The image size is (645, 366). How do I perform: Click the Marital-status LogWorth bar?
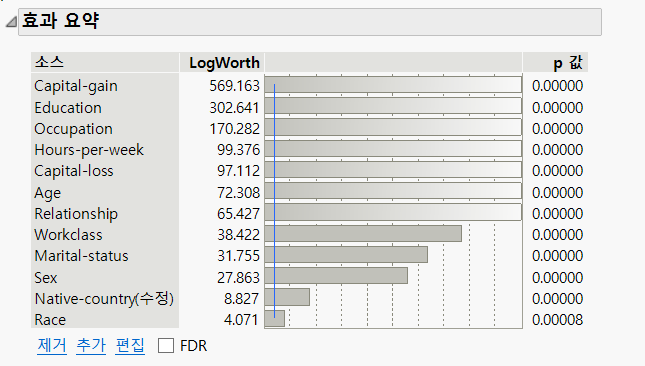(346, 255)
